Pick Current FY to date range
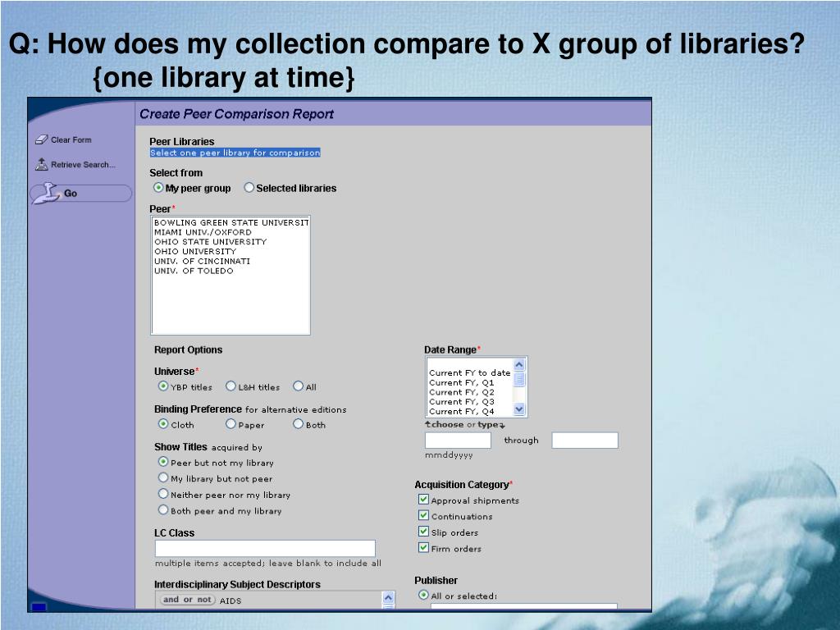Screen dimensions: 840x630 pos(470,373)
